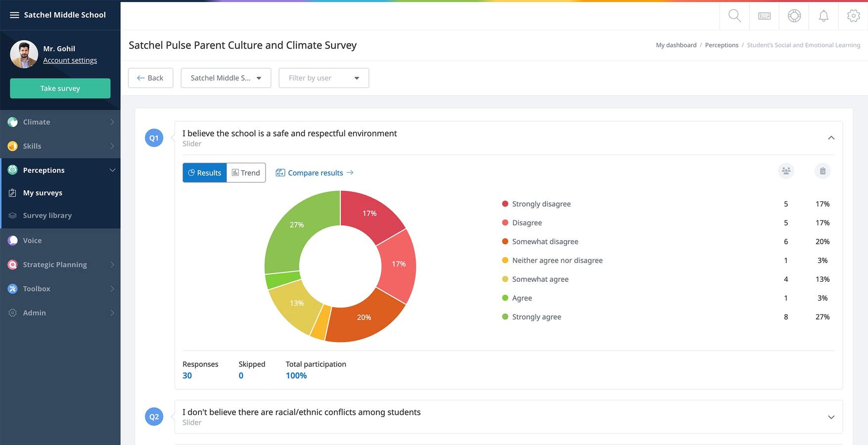Click the Total participation 100% value
Viewport: 868px width, 445px height.
point(296,375)
